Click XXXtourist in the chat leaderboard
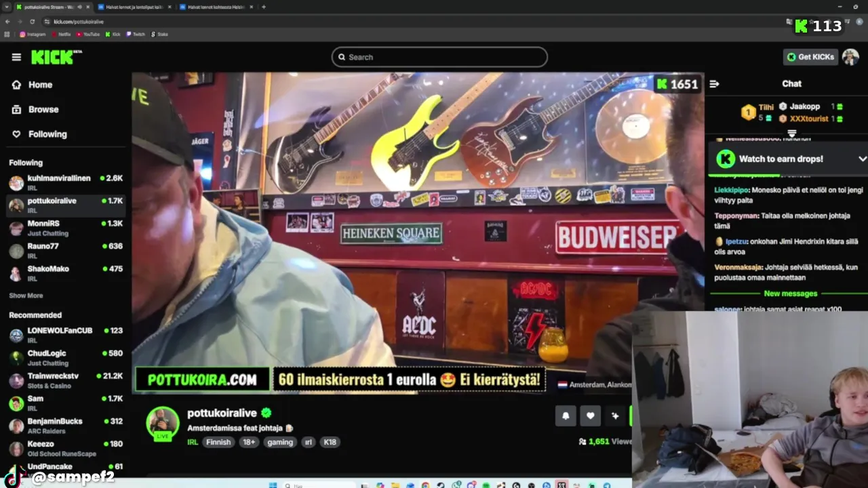The image size is (868, 488). tap(808, 119)
